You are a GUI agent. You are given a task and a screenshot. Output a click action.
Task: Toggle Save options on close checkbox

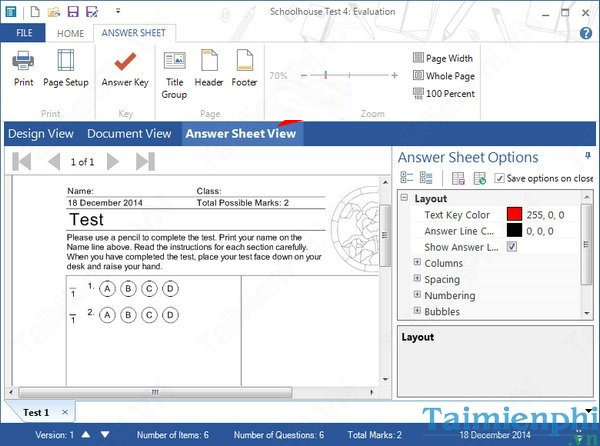[499, 178]
